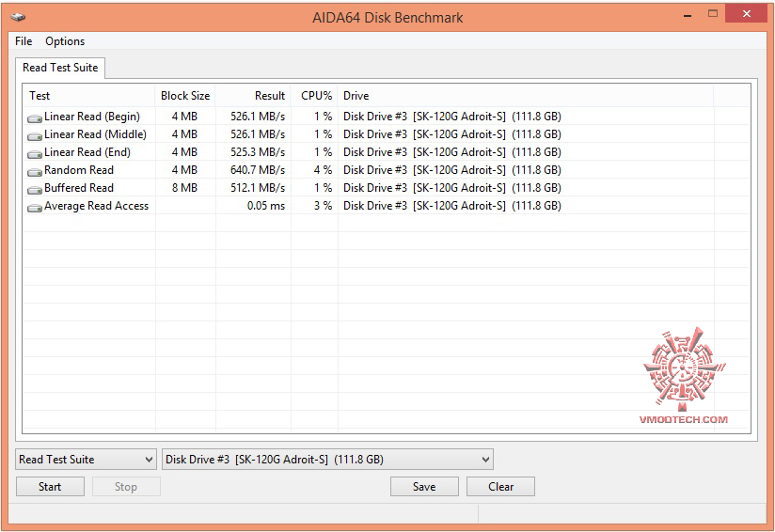Click the disk icon beside Random Read

(35, 171)
